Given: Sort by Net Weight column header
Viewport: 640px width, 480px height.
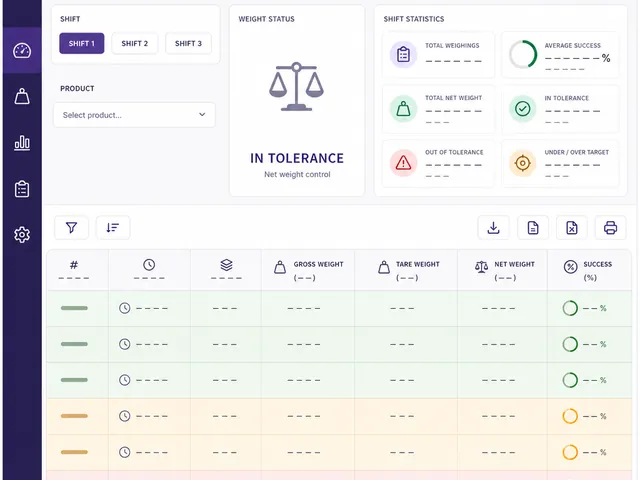Looking at the screenshot, I should (503, 270).
